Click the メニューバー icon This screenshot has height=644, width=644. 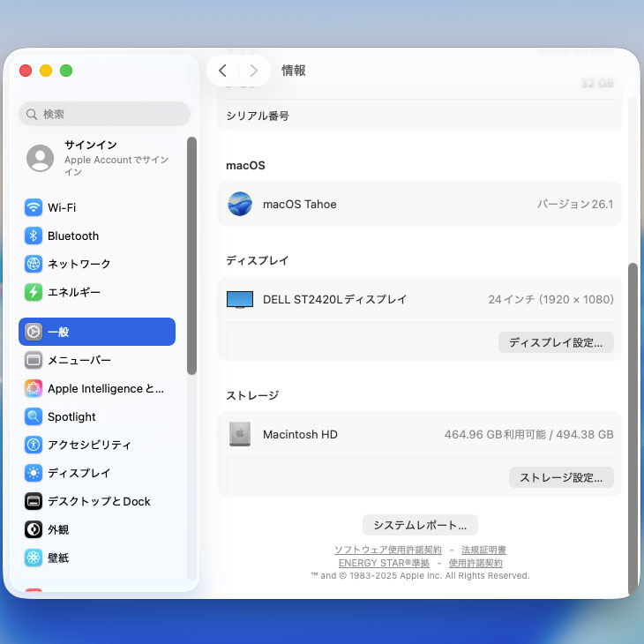tap(34, 360)
